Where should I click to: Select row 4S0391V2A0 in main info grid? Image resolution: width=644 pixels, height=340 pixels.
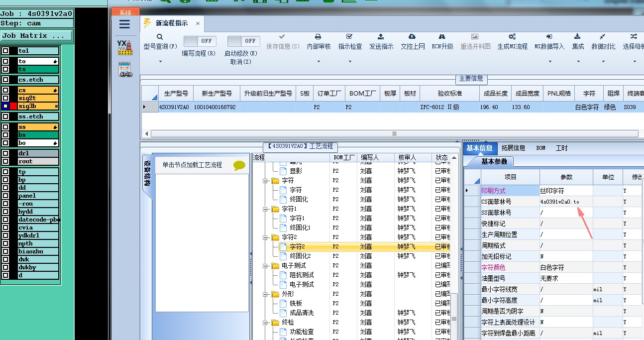393,107
